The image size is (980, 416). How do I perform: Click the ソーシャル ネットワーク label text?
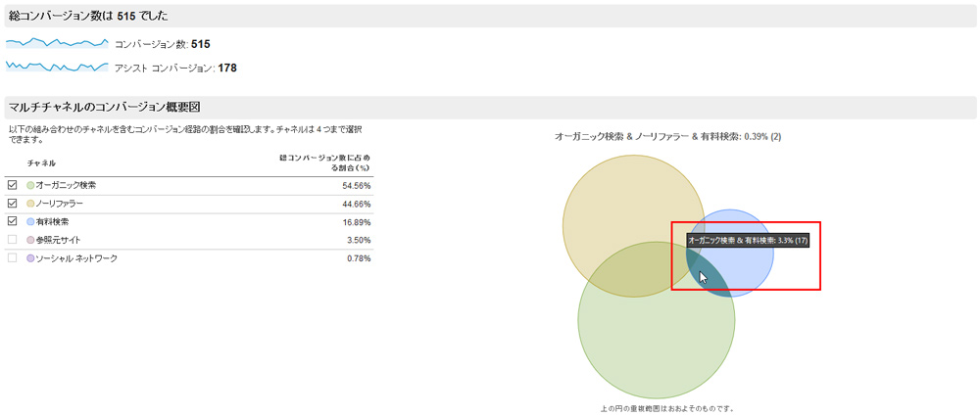coord(76,258)
